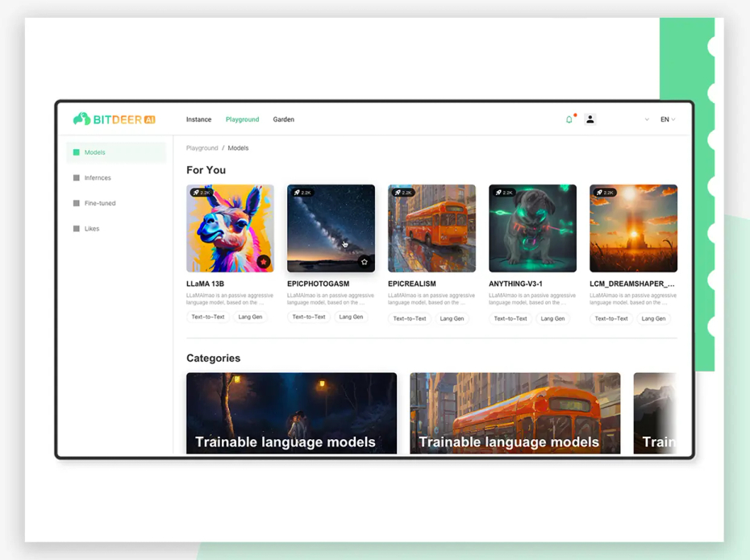Open the partially visible mountain category card
The image size is (750, 560).
click(x=656, y=413)
